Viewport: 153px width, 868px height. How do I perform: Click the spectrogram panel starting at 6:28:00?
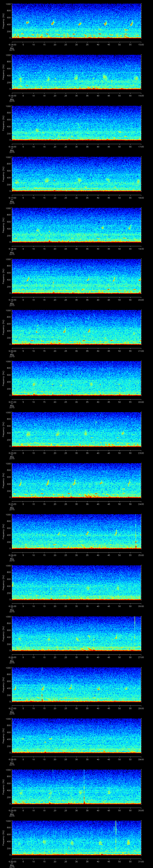click(x=77, y=736)
